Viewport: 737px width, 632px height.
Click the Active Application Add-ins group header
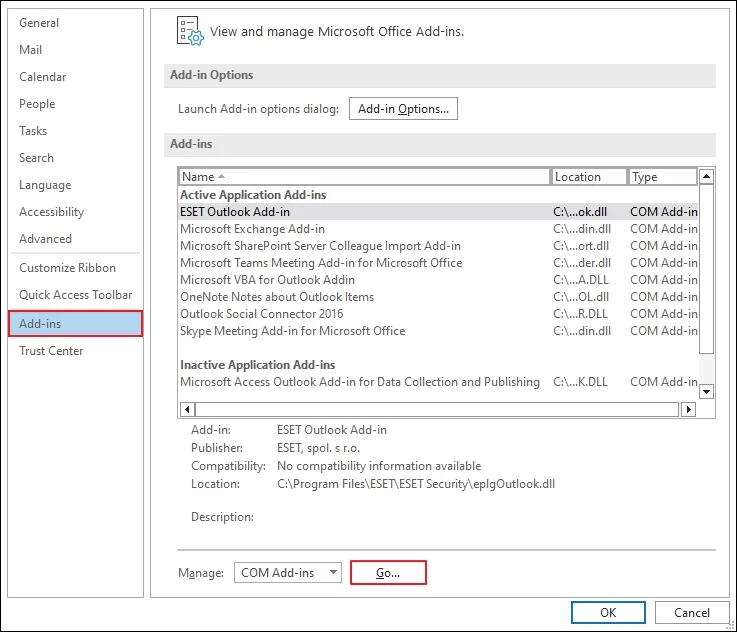tap(253, 195)
